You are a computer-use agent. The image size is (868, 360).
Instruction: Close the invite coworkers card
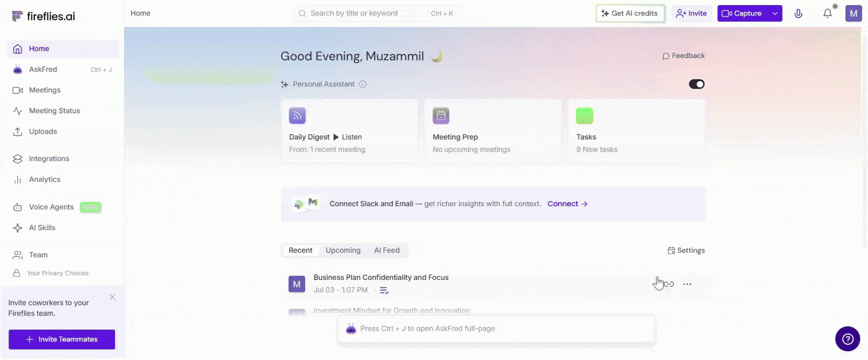tap(113, 297)
